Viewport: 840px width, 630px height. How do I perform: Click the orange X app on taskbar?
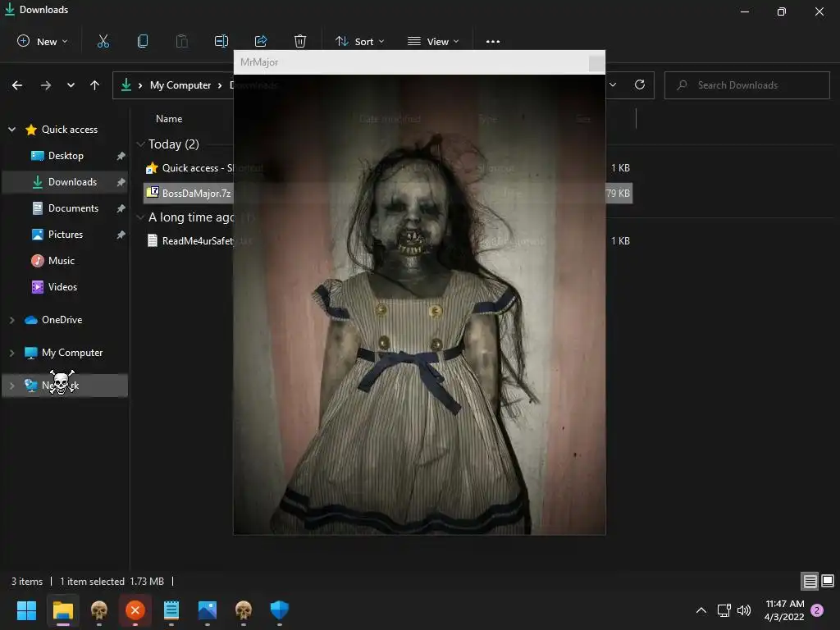[135, 609]
